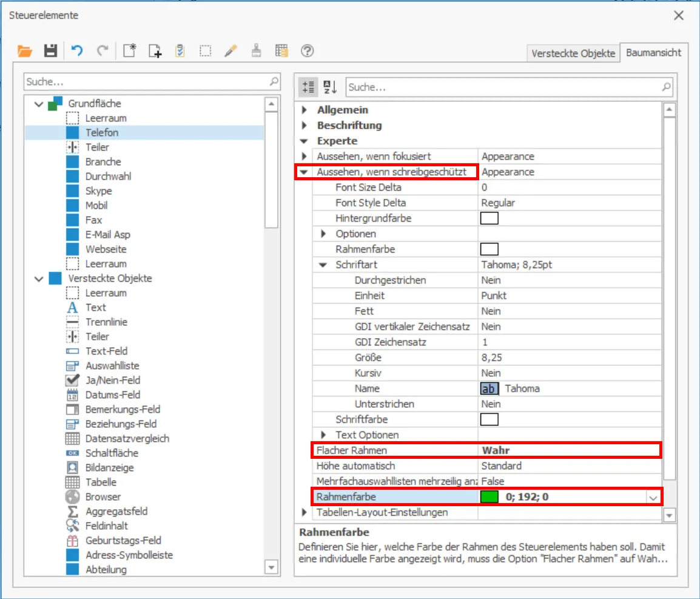Viewport: 700px width, 599px height.
Task: Click the Flacher Rahmen value Wahr
Action: click(x=496, y=450)
